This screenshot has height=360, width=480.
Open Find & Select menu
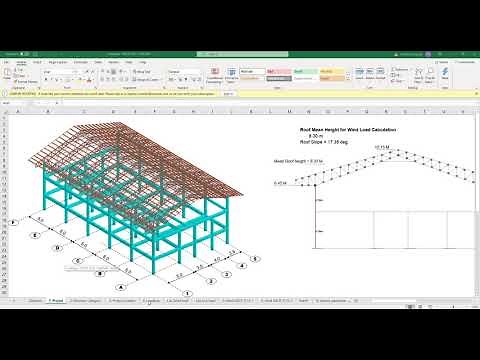coord(430,76)
